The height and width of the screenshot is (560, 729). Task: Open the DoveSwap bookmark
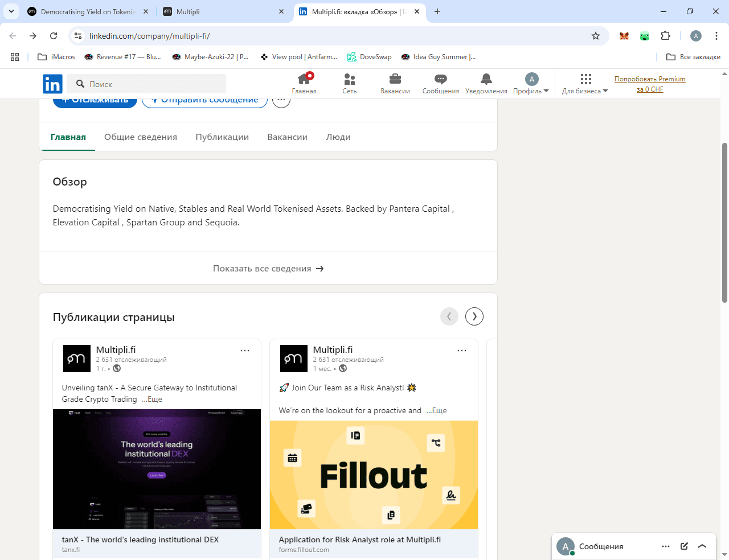pos(370,57)
